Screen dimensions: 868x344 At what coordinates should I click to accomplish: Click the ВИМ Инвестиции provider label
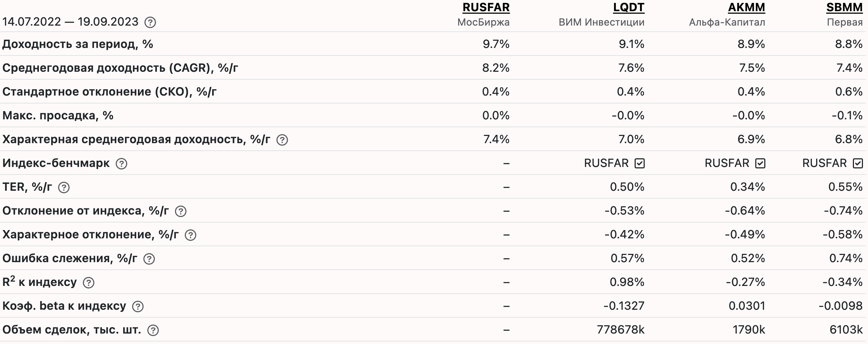pyautogui.click(x=601, y=22)
